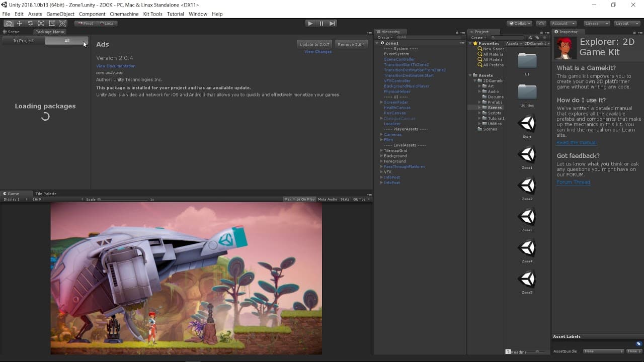The image size is (644, 362).
Task: Select the Move tool in the toolbar
Action: pos(20,23)
